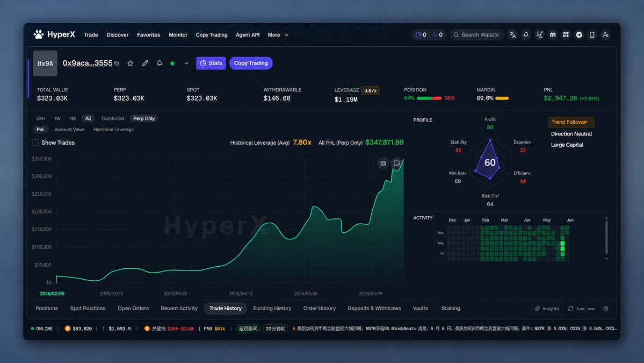Viewport: 644px width, 363px height.
Task: Click the Search Wallets field
Action: tap(477, 35)
